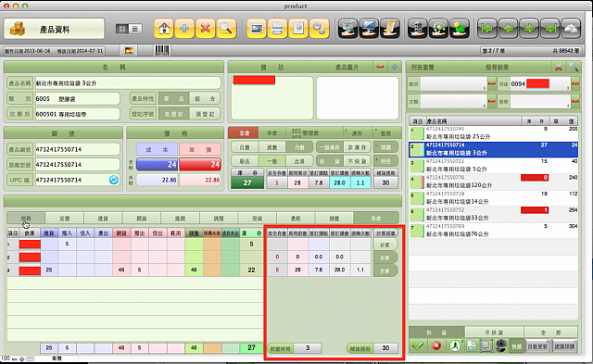Click red stop X icon at bottom right
The image size is (593, 364).
[436, 345]
